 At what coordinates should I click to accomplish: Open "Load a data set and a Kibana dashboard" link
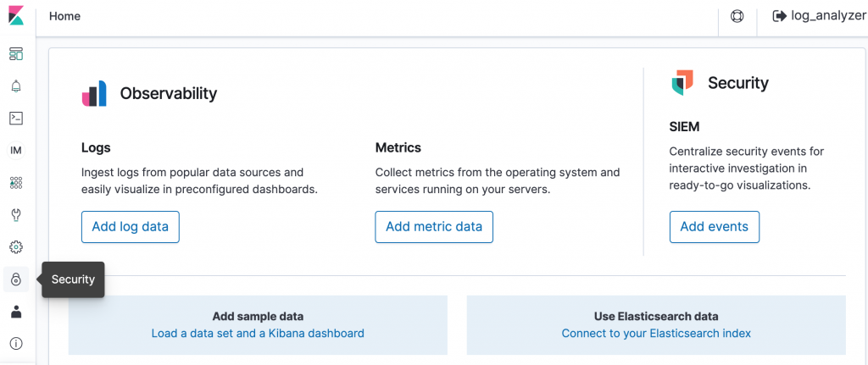click(x=258, y=334)
